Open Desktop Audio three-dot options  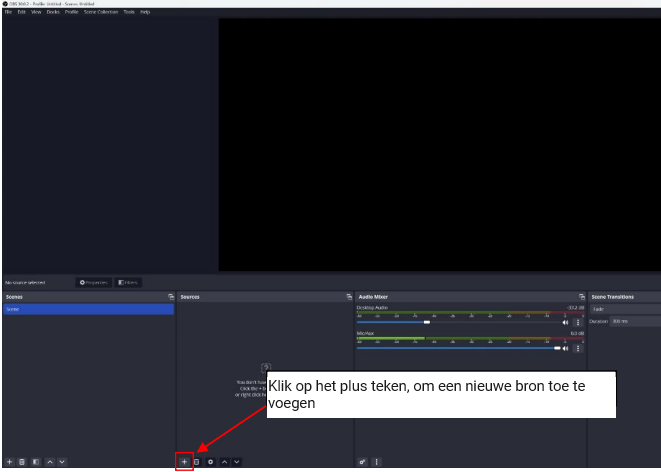[x=578, y=322]
